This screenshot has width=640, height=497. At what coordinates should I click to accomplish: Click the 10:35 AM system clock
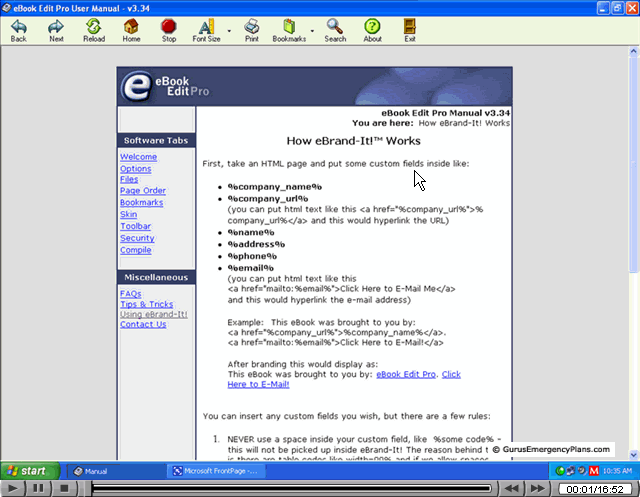point(617,471)
